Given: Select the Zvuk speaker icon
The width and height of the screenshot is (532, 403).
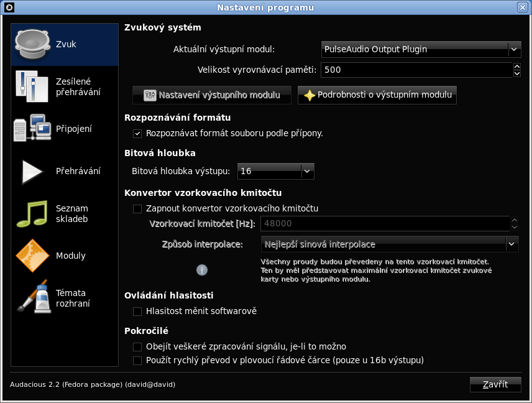Looking at the screenshot, I should click(32, 44).
